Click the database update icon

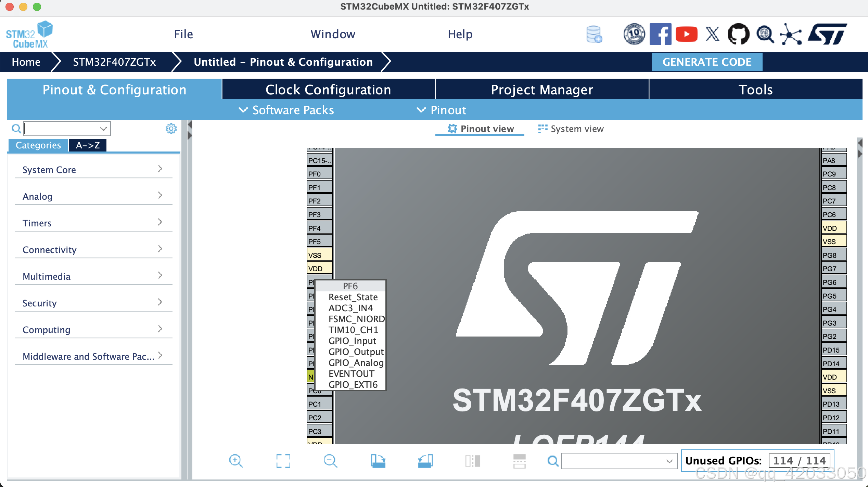coord(594,34)
